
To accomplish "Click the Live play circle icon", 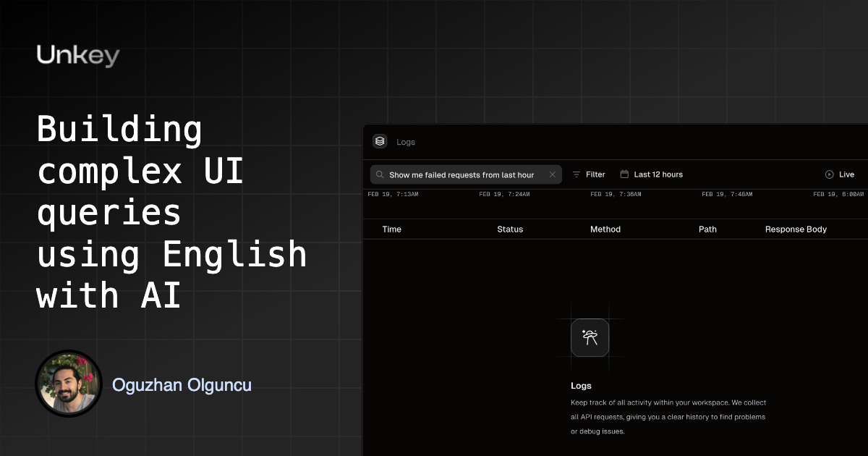I will [830, 174].
